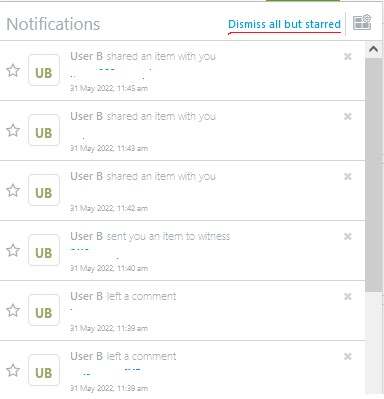Click the notifications scrollbar thumb
384x399 pixels.
pyautogui.click(x=374, y=175)
